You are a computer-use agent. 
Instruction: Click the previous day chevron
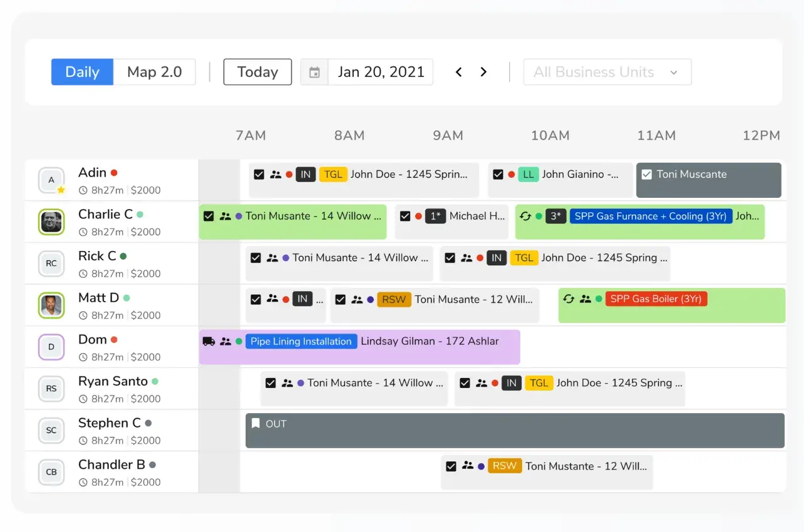(458, 71)
